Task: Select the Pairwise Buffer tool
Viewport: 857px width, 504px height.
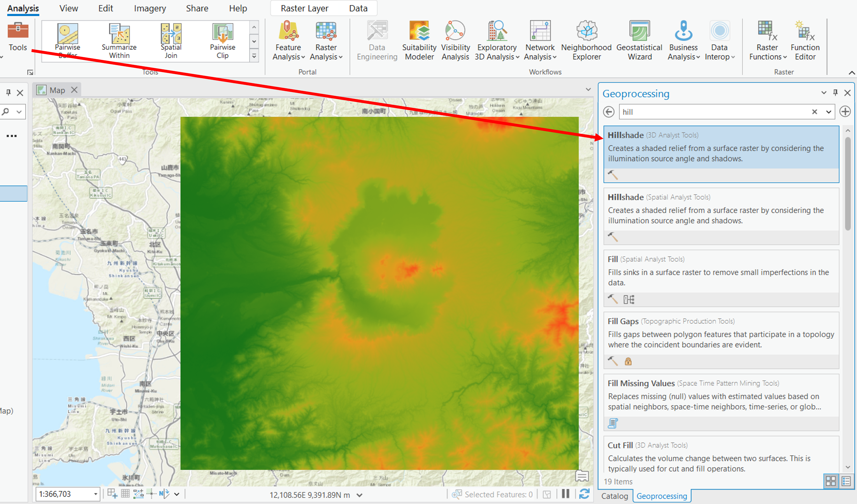Action: coord(67,41)
